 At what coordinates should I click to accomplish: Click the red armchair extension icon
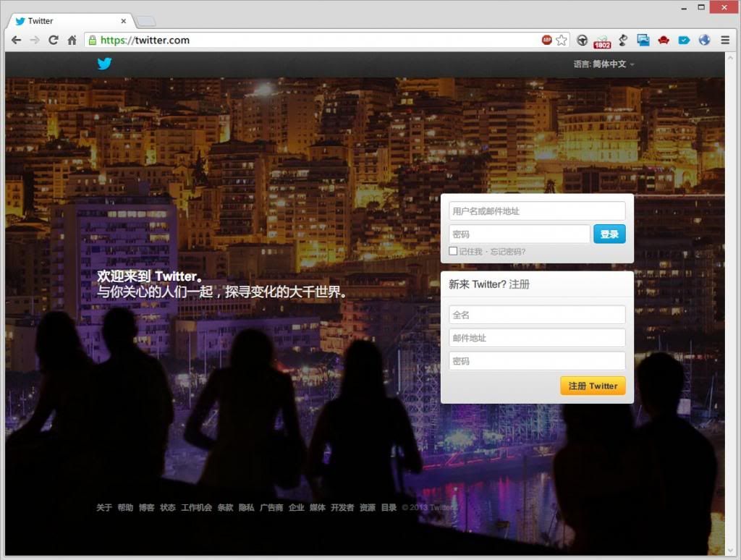tap(664, 41)
